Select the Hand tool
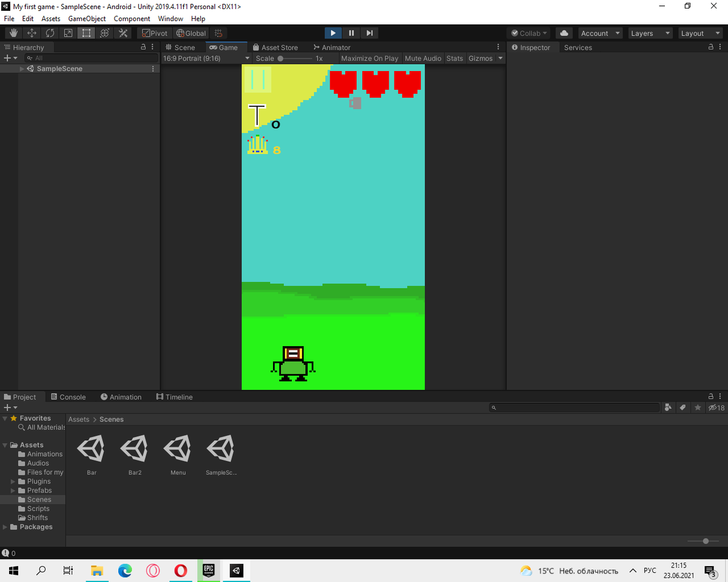 (13, 33)
